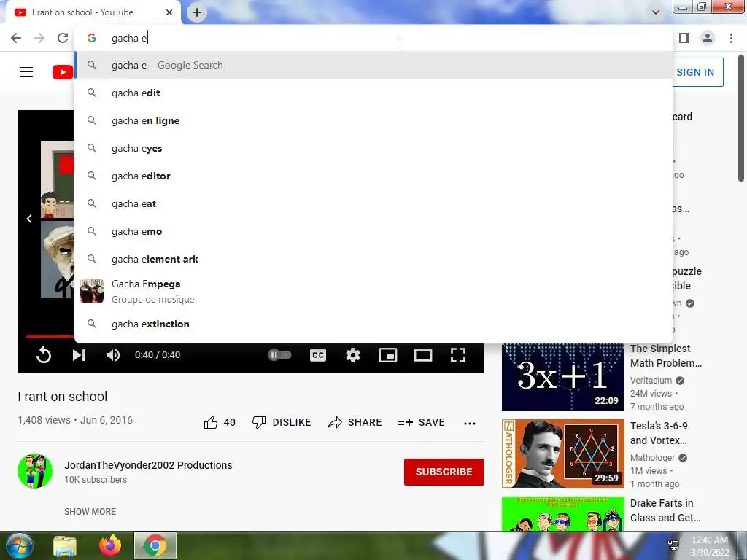Mute the video using the speaker icon
Image resolution: width=747 pixels, height=560 pixels.
click(x=113, y=355)
